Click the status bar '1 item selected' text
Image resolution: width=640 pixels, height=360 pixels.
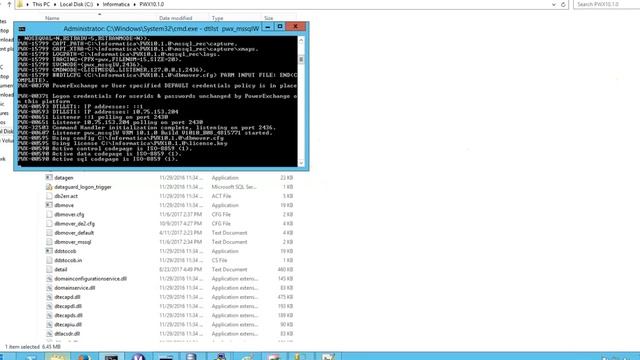tap(22, 347)
